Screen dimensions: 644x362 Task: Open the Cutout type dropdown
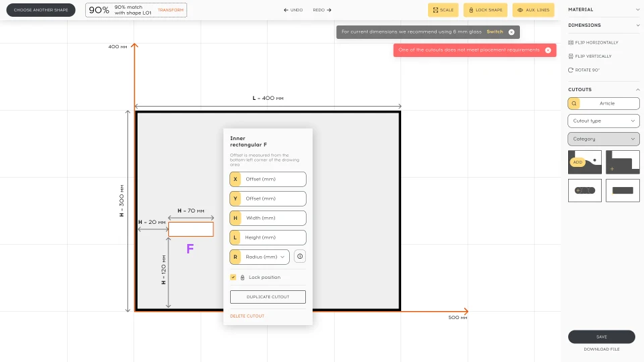[x=604, y=121]
